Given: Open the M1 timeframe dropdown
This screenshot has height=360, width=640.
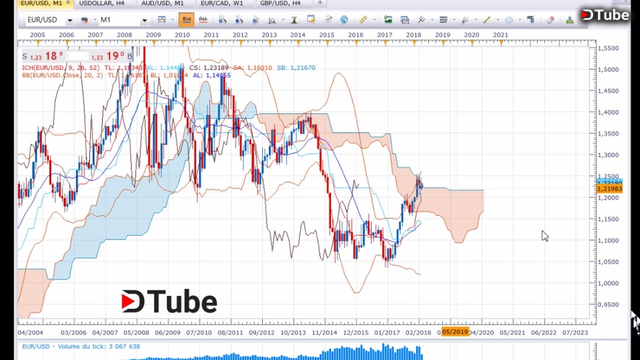Looking at the screenshot, I should [144, 20].
